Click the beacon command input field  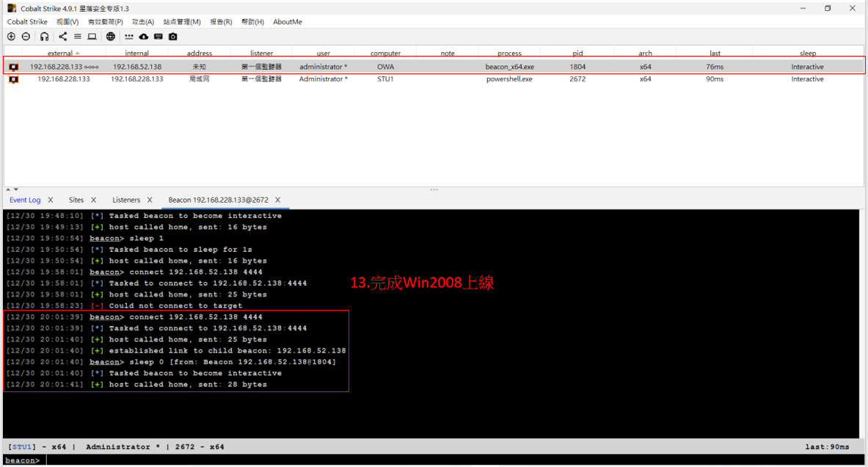454,460
